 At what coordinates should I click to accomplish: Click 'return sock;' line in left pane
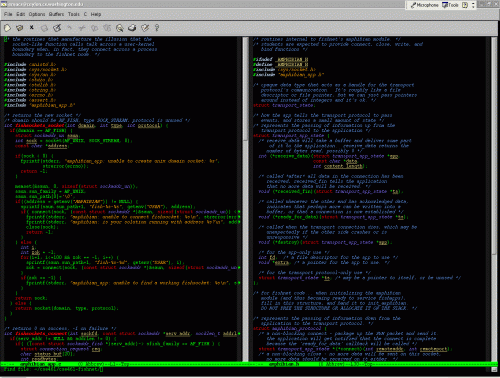[x=31, y=298]
